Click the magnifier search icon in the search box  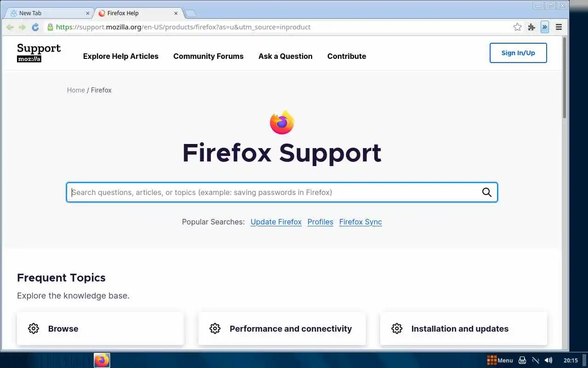(487, 192)
